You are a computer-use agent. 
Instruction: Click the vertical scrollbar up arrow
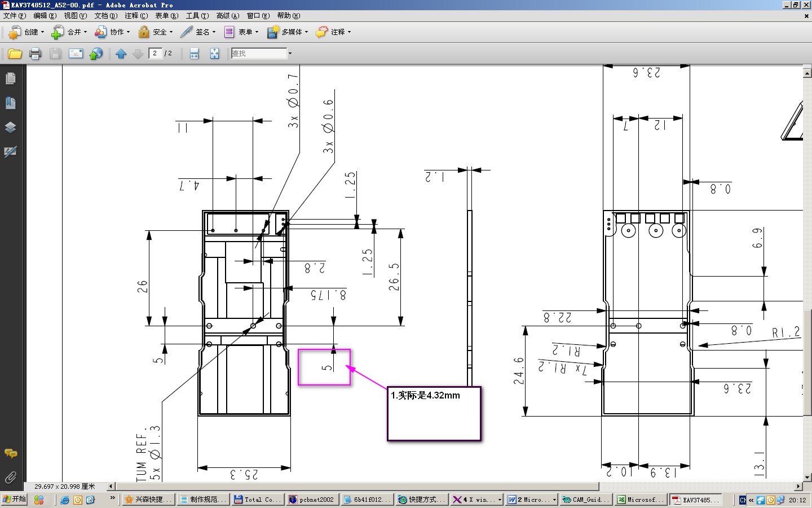click(807, 73)
